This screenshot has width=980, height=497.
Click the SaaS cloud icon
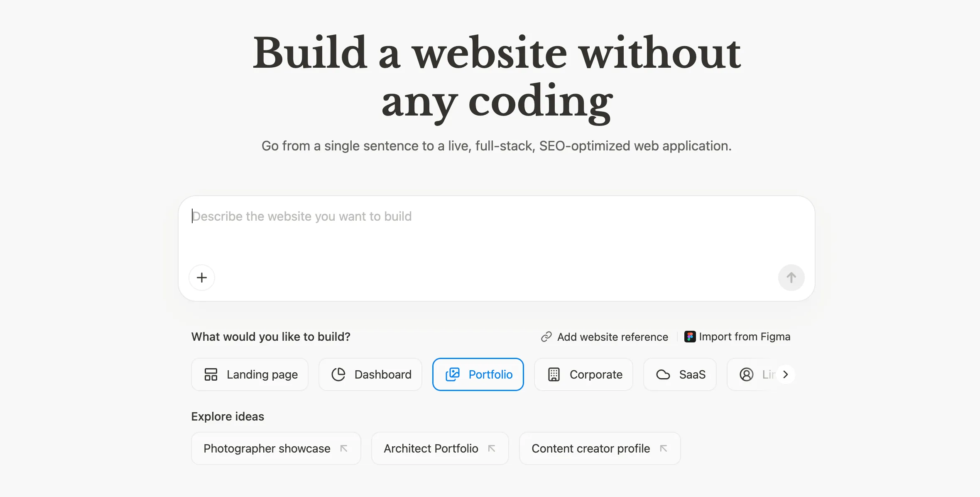click(x=663, y=374)
